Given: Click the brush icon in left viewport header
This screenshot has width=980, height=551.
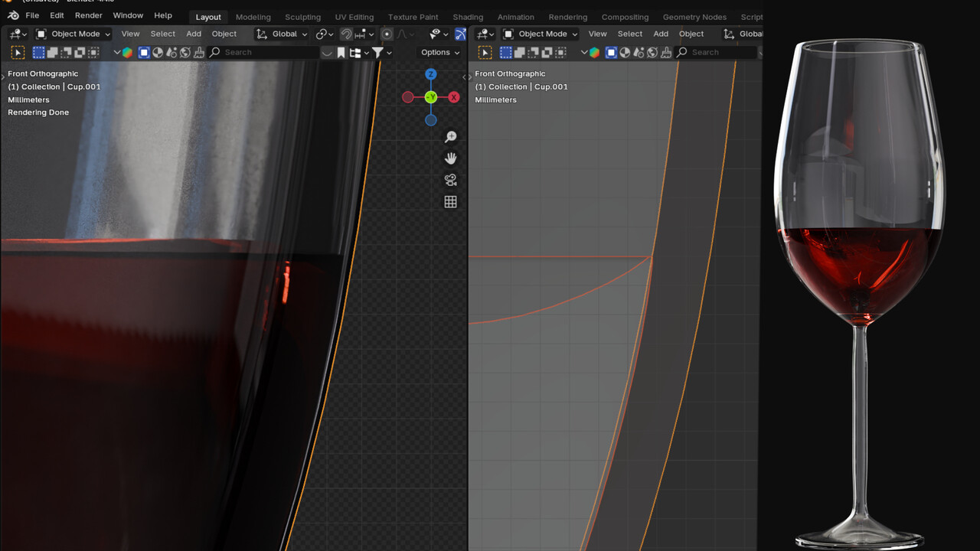Looking at the screenshot, I should click(199, 52).
